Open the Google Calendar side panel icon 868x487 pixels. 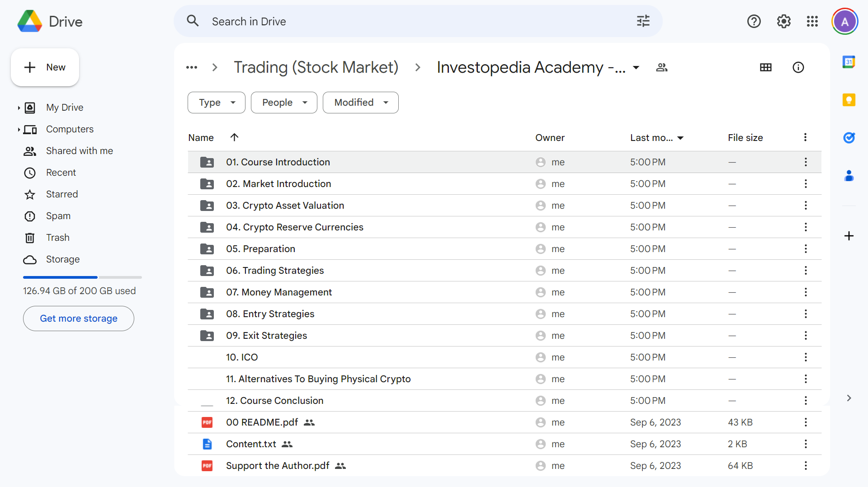click(x=849, y=62)
